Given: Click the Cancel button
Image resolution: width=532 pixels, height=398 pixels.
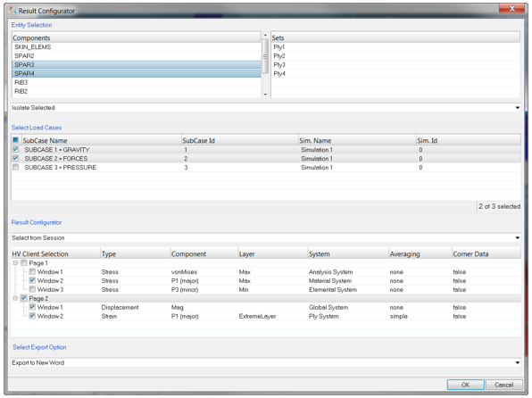Looking at the screenshot, I should click(503, 385).
